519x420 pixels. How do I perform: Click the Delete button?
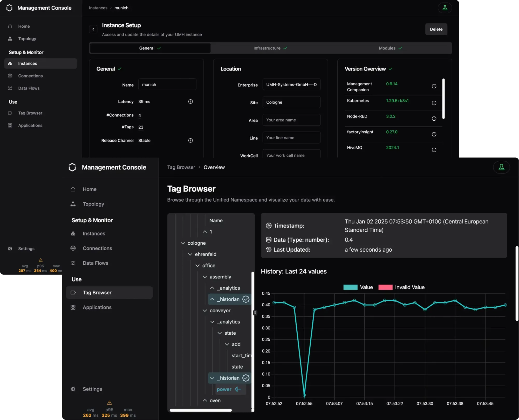pos(436,29)
